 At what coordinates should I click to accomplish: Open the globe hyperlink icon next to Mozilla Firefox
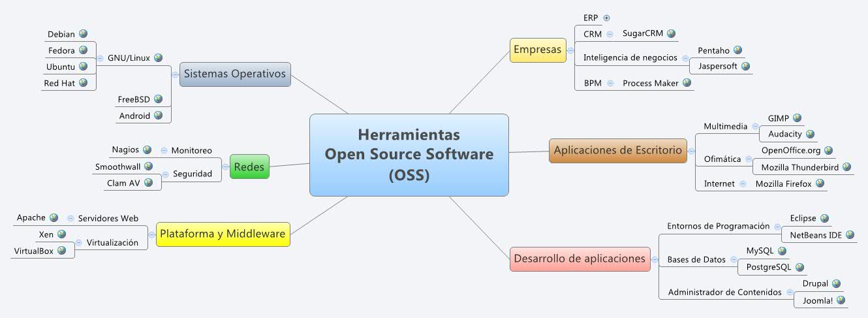[x=820, y=183]
